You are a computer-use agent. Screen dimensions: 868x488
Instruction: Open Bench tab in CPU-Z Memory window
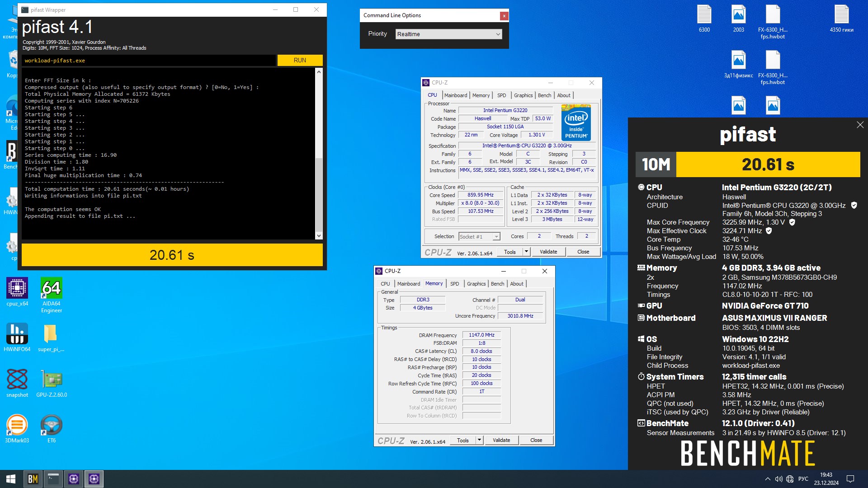tap(498, 284)
